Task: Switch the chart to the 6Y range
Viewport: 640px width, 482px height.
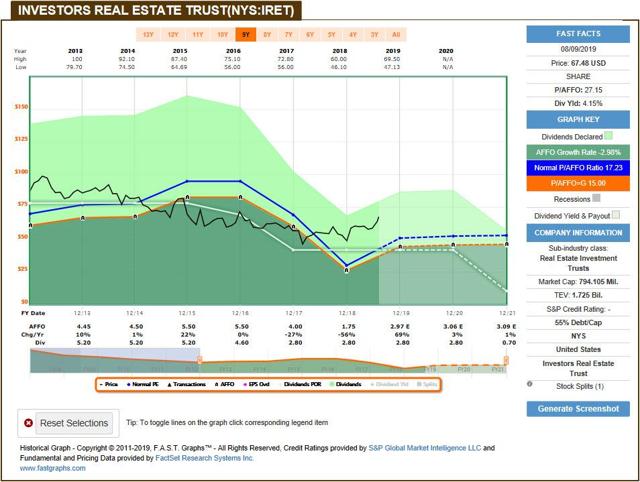Action: 310,35
